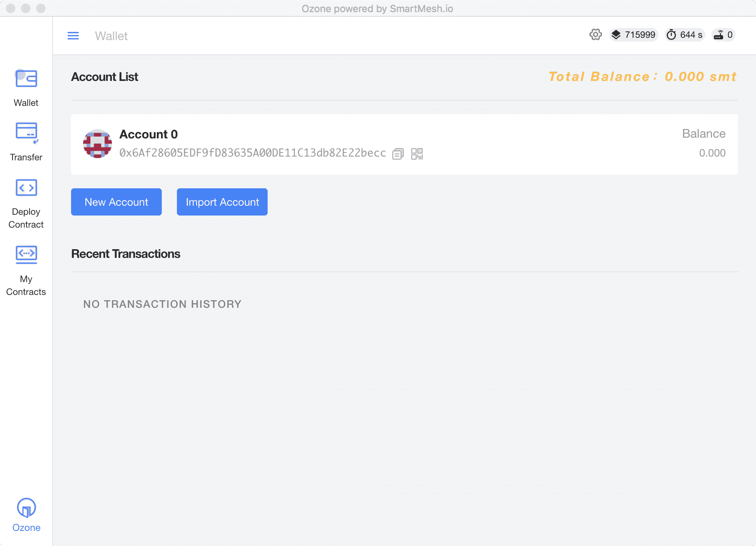756x546 pixels.
Task: Open the Deploy Contract section
Action: [26, 204]
